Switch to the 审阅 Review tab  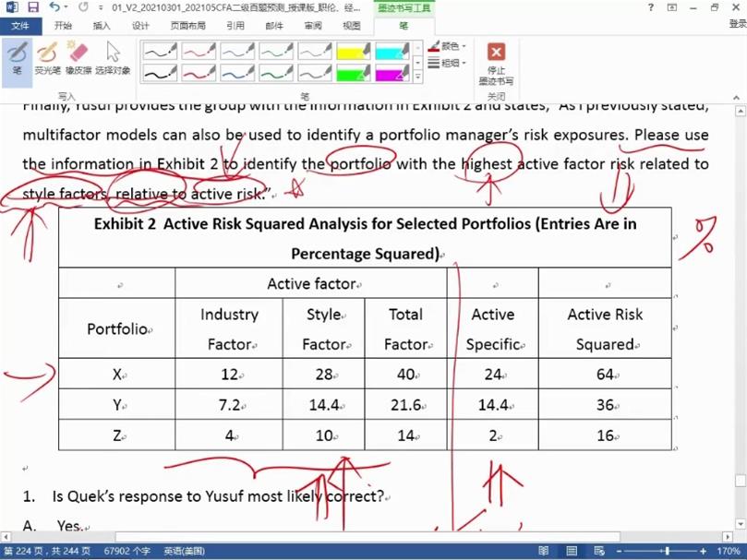click(313, 26)
